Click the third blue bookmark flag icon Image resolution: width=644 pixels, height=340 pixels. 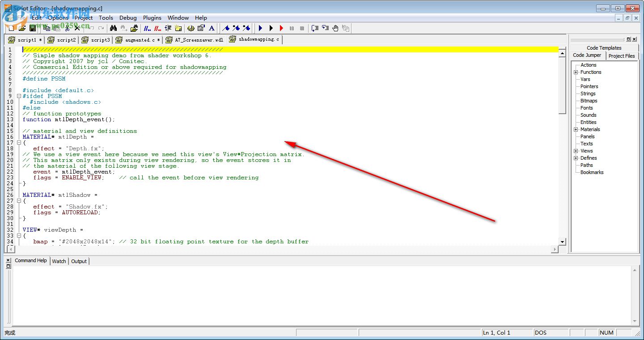246,28
